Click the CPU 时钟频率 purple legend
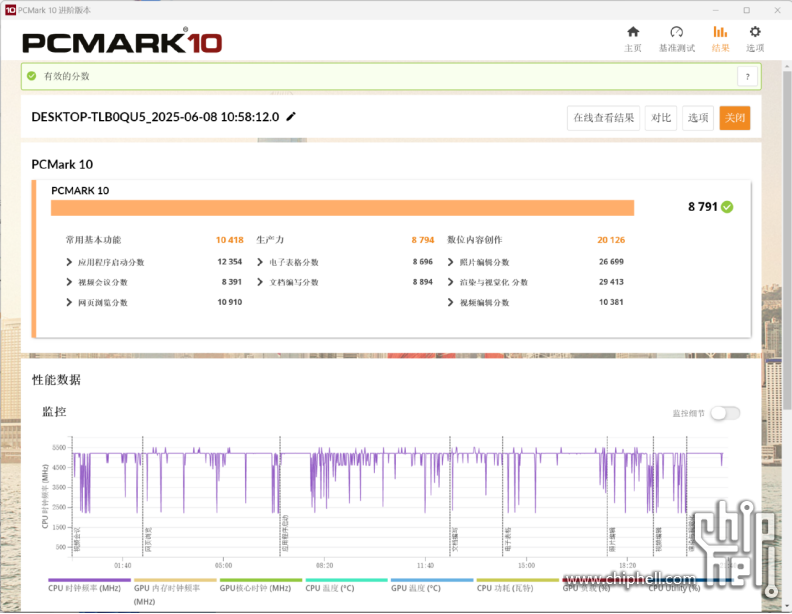Screen dimensions: 792x614 tap(89, 585)
